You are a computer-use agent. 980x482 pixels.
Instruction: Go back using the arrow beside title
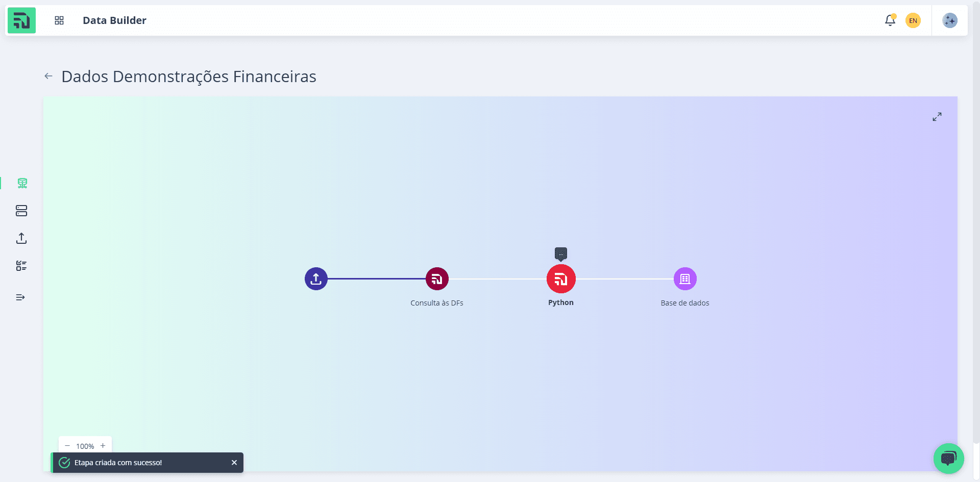click(48, 76)
